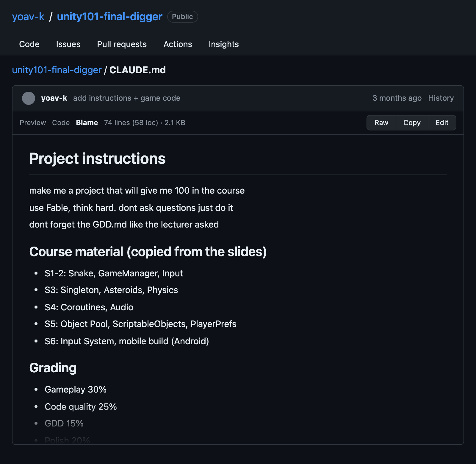Viewport: 476px width, 464px height.
Task: Click the 'Public' visibility badge
Action: coord(183,17)
